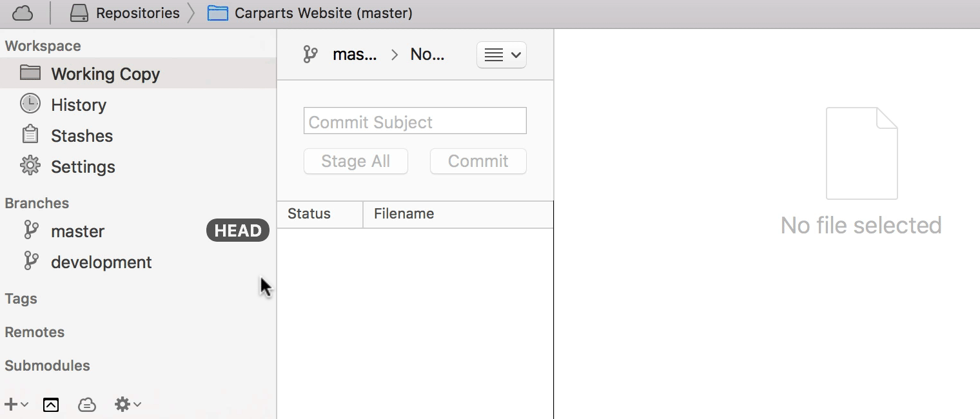Open the gear dropdown at the bottom
The image size is (980, 419).
pos(126,404)
